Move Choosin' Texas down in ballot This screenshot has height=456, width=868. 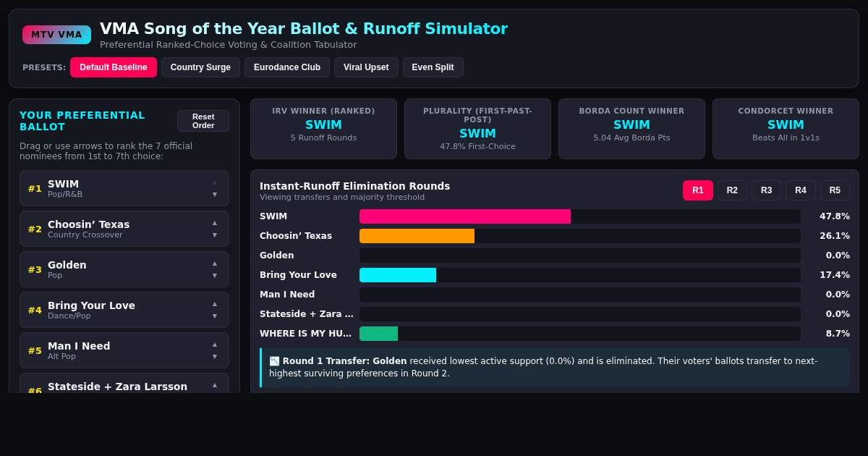point(214,235)
